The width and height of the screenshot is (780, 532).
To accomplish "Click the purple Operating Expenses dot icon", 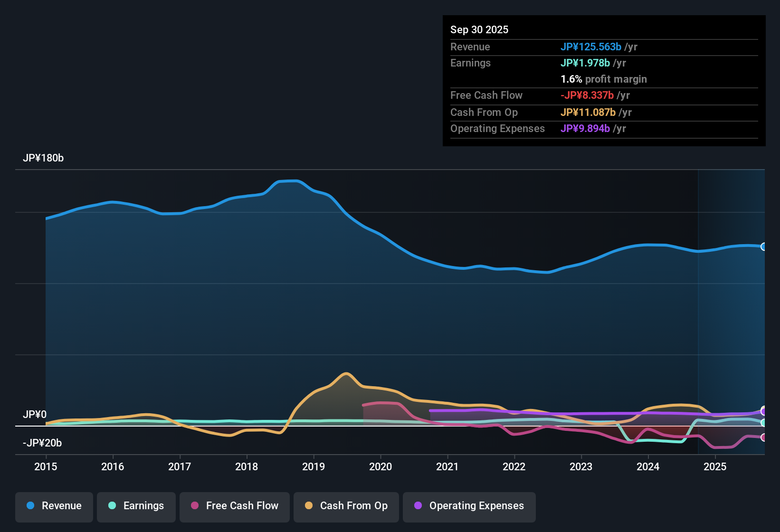I will click(x=418, y=506).
